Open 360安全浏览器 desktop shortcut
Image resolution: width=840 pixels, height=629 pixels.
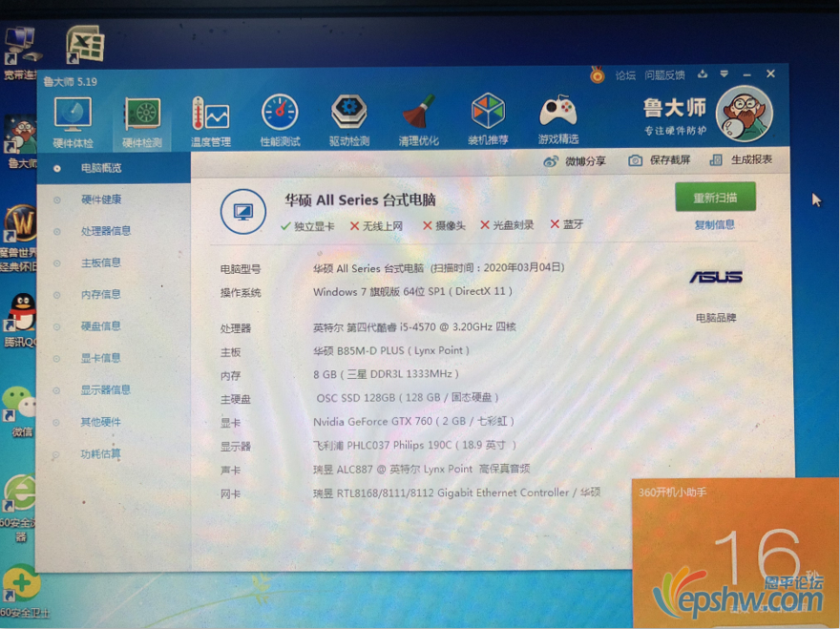click(18, 507)
